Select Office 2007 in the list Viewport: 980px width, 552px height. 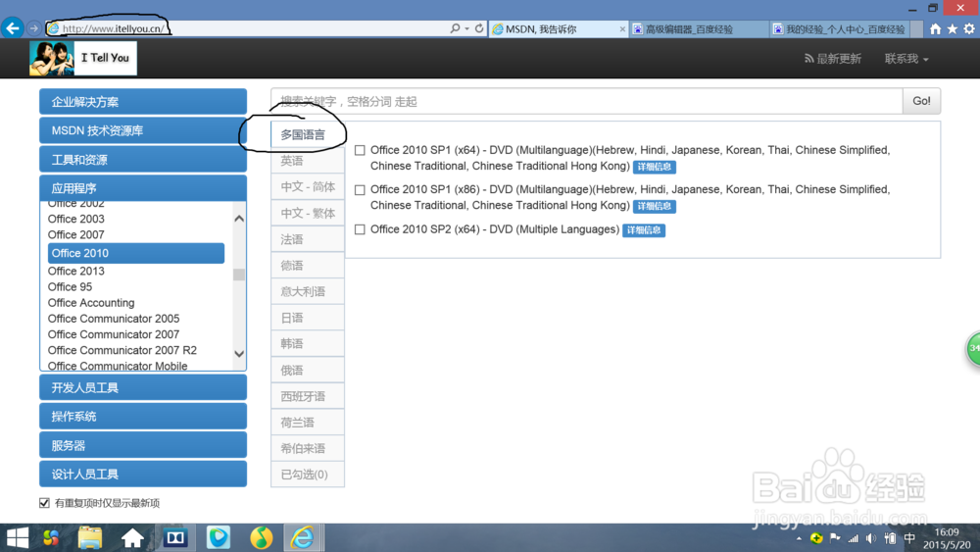tap(76, 235)
